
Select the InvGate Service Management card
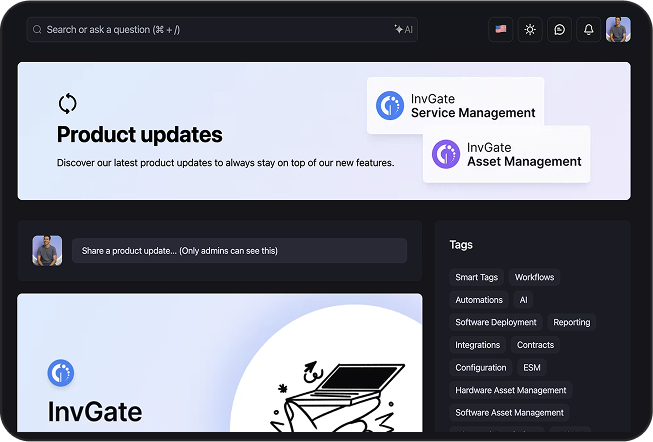(455, 106)
